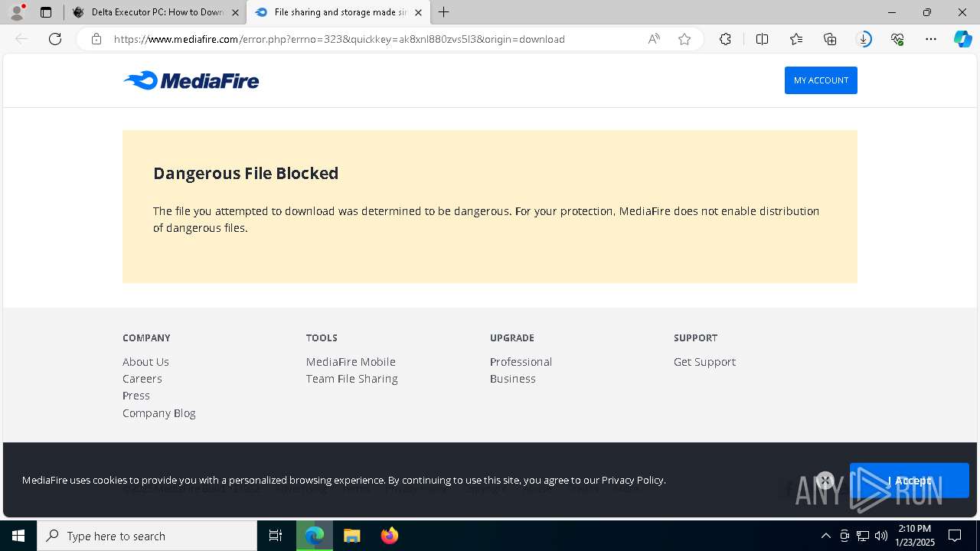Click the Dangerous File Blocked heading
980x551 pixels.
tap(246, 174)
